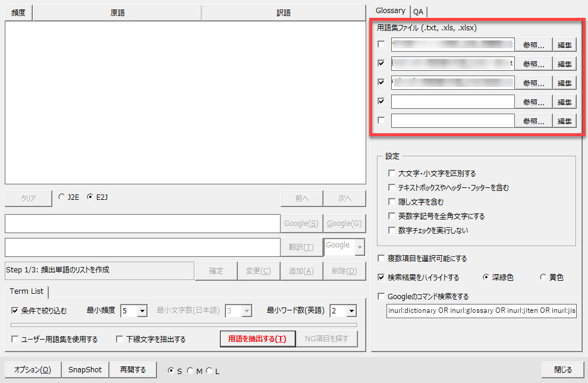Click 編集 for the fifth glossary file
Screen dimensions: 588x383
click(x=564, y=121)
